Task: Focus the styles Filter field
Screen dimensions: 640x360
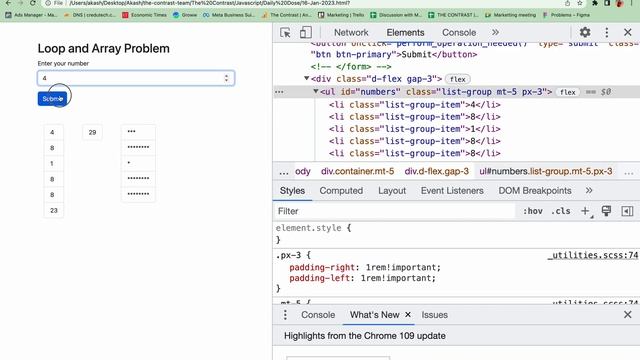Action: coord(394,211)
